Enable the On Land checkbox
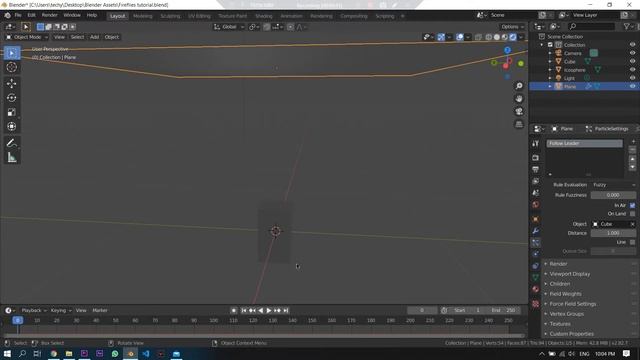This screenshot has width=640, height=360. 632,214
